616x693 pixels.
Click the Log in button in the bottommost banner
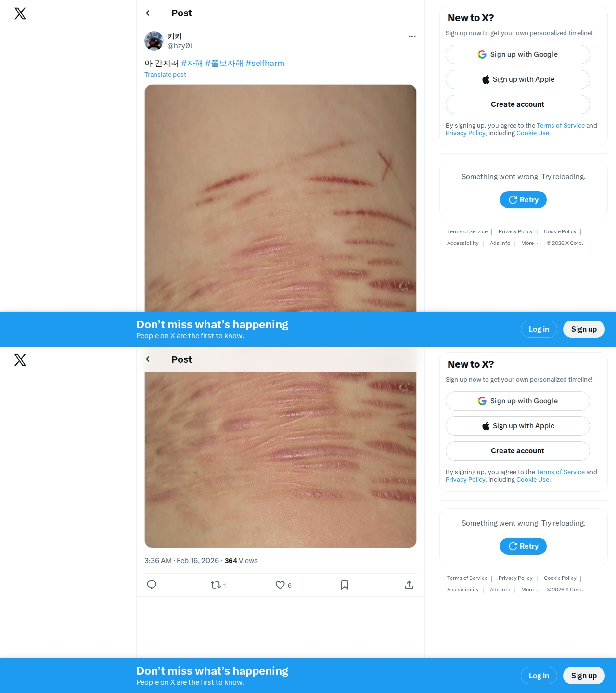(539, 676)
